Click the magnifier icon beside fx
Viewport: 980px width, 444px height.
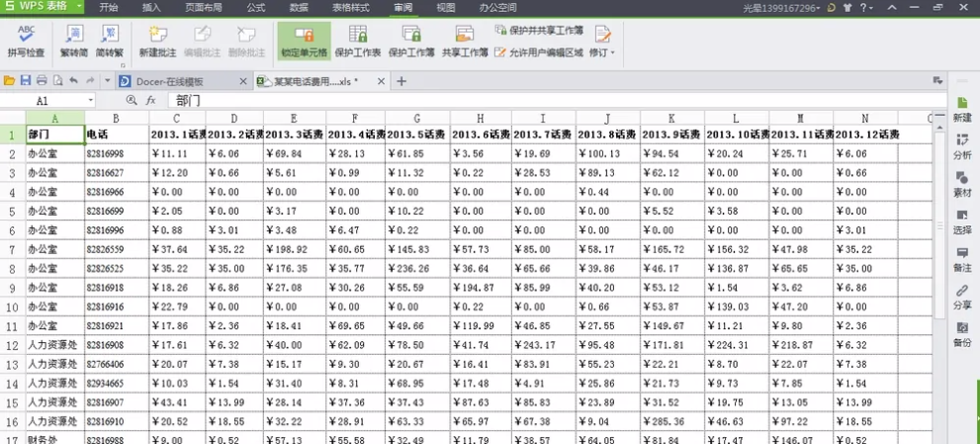click(x=132, y=100)
